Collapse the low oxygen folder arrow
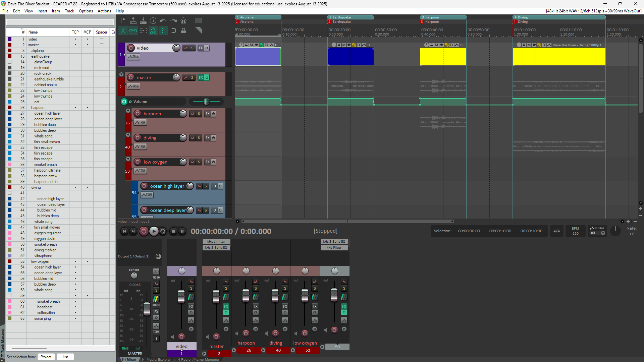This screenshot has width=644, height=362. point(128,159)
